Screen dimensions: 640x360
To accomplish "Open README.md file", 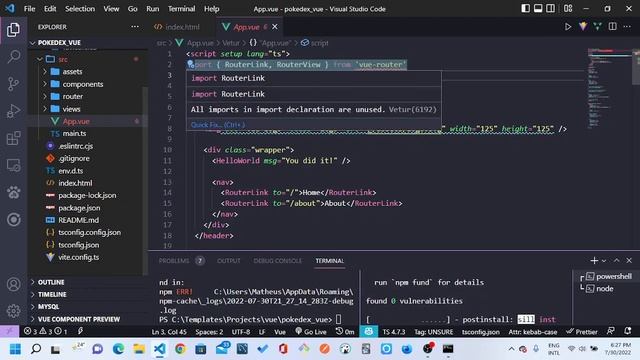I will (78, 220).
